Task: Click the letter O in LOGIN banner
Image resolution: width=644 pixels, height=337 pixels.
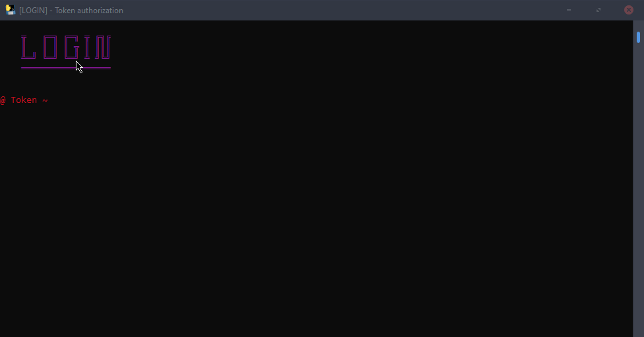Action: coord(50,47)
